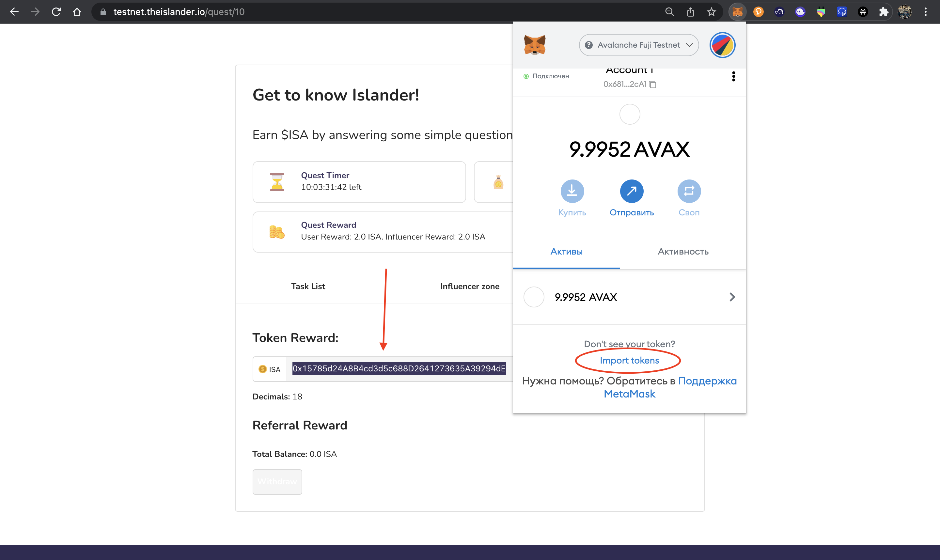This screenshot has width=940, height=560.
Task: Open Поддержка MetaMask support link
Action: (x=707, y=381)
